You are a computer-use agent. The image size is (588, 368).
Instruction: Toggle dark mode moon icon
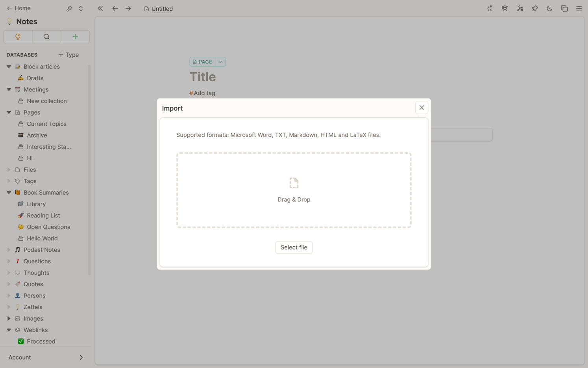[549, 8]
